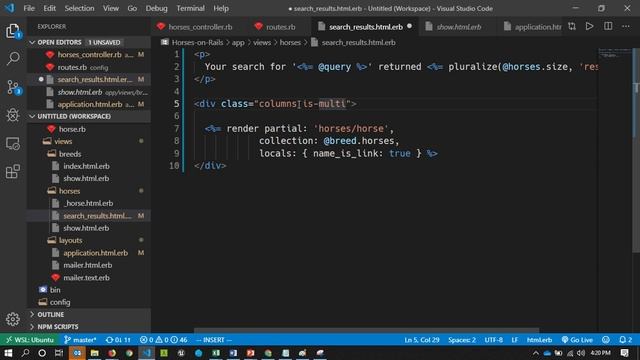Open the More Actions ellipsis menu
The image size is (640, 360).
pyautogui.click(x=626, y=27)
